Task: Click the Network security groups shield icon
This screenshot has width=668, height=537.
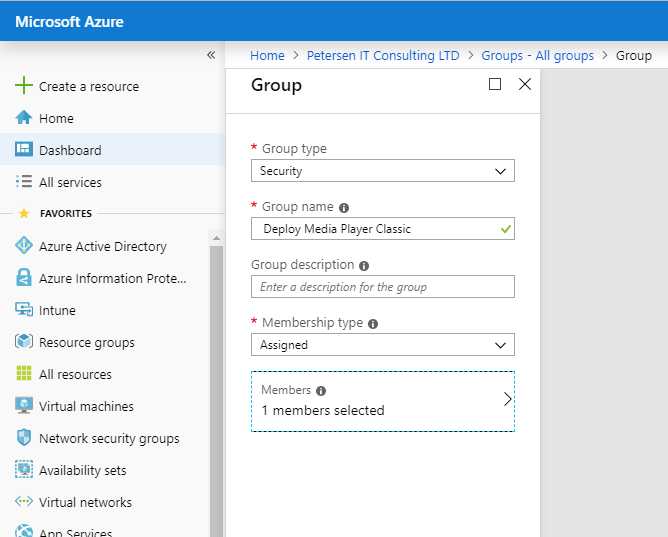Action: (24, 438)
